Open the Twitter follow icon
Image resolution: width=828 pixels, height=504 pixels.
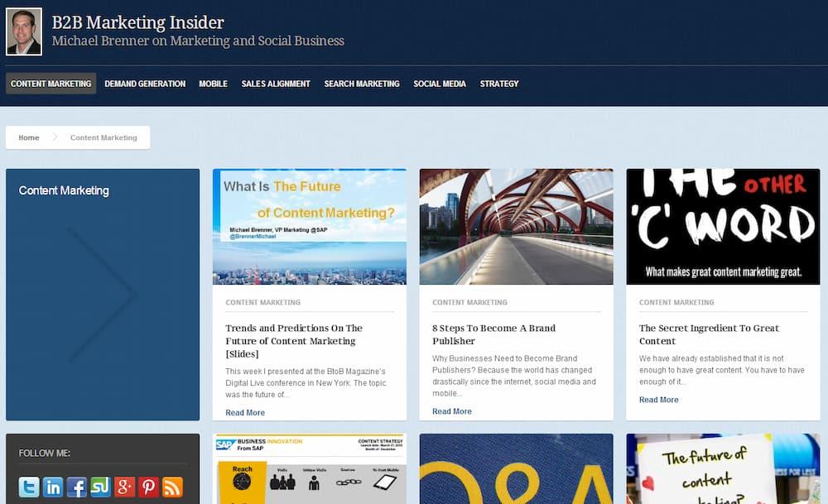coord(27,487)
